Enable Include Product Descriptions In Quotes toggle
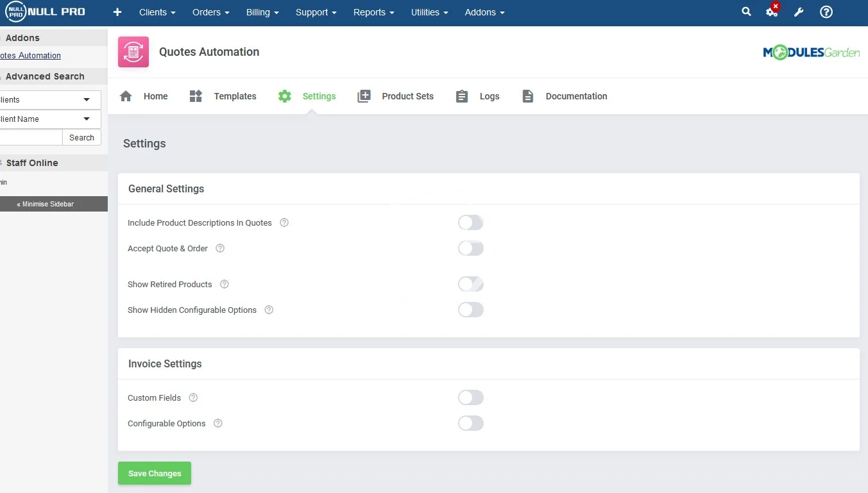The width and height of the screenshot is (868, 493). pos(470,222)
